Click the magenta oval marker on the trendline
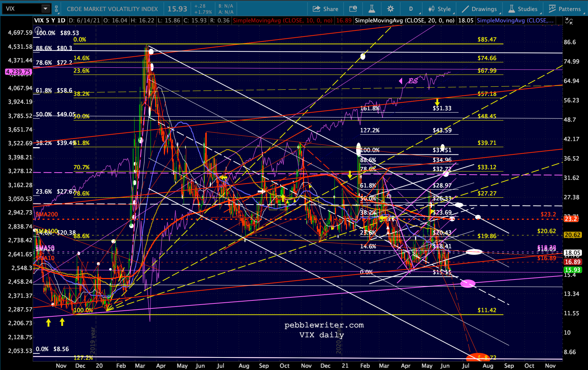The height and width of the screenshot is (370, 588). click(x=468, y=283)
